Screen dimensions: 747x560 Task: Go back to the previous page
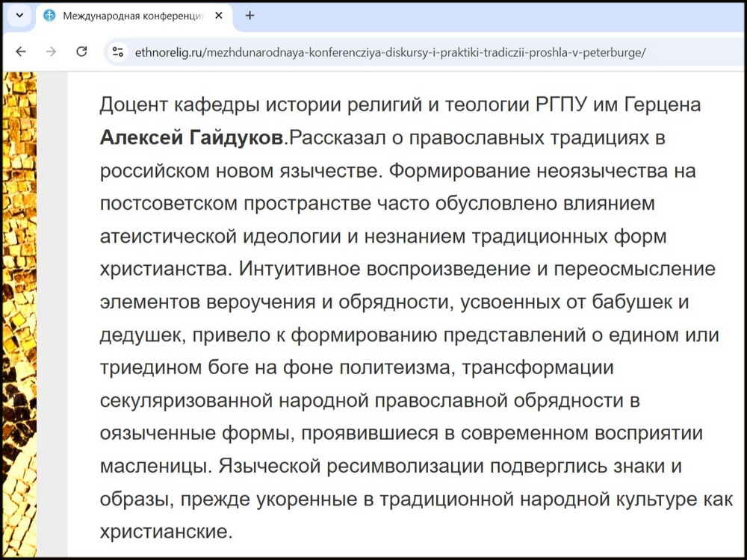(20, 52)
